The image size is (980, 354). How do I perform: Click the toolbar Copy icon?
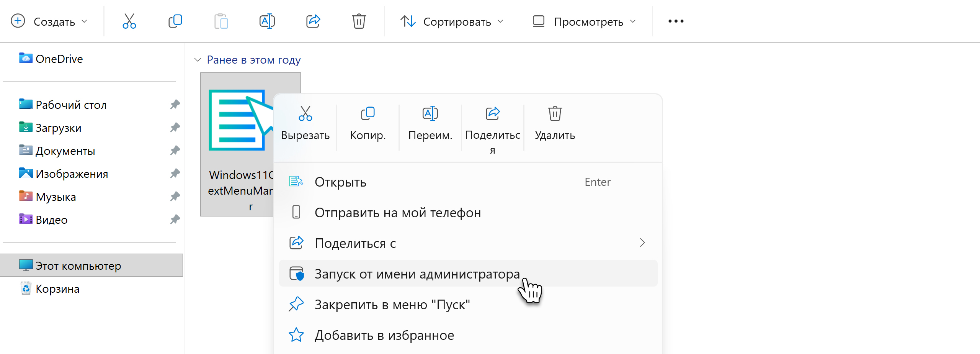coord(175,21)
